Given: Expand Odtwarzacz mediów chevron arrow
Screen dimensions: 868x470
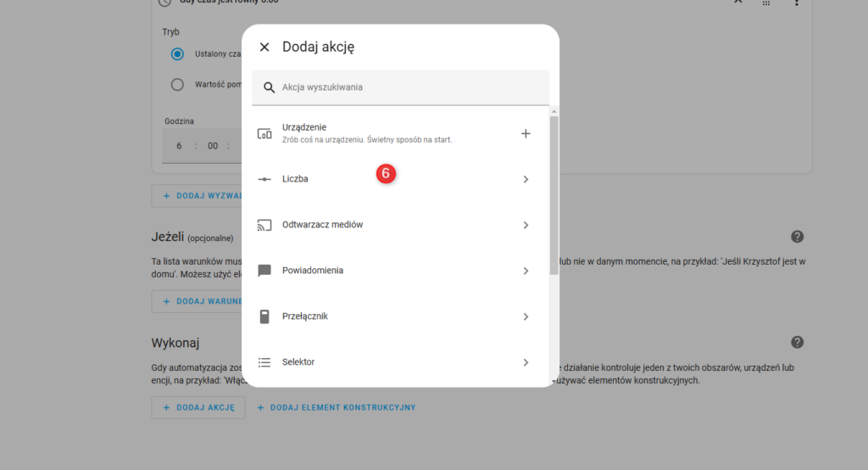Looking at the screenshot, I should click(x=526, y=225).
